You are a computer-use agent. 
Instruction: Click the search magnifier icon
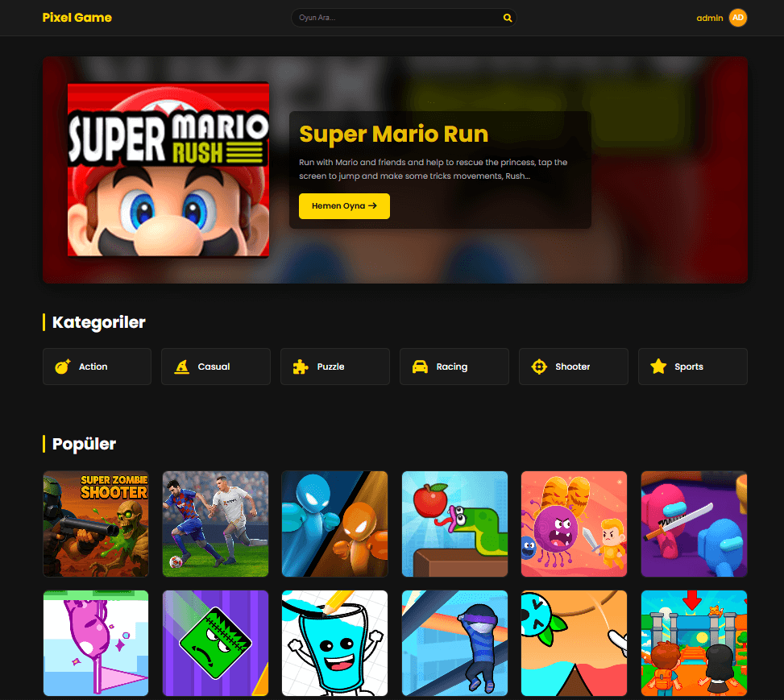(507, 18)
